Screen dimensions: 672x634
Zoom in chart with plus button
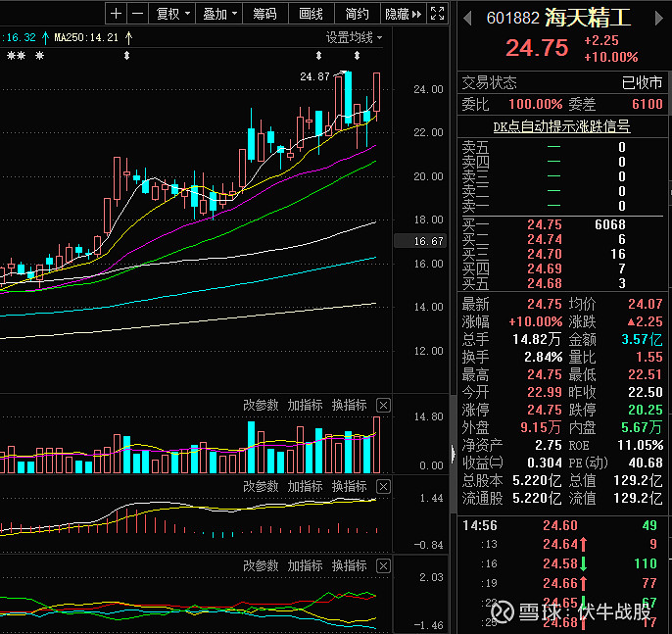[116, 14]
